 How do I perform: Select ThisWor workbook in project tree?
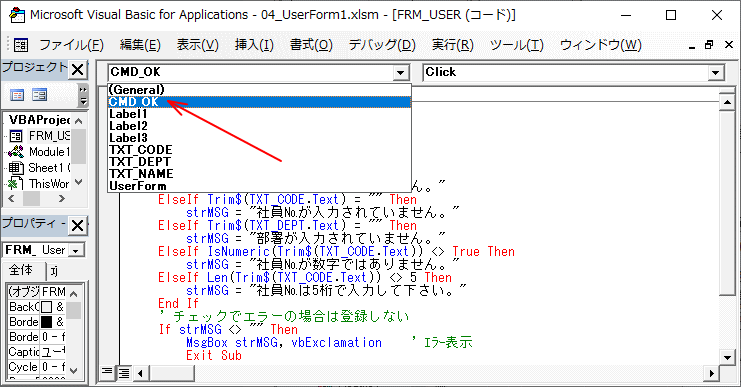click(x=49, y=183)
